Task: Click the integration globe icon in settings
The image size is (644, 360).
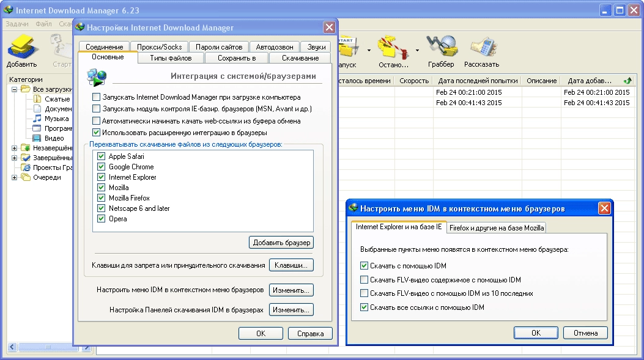Action: [97, 78]
